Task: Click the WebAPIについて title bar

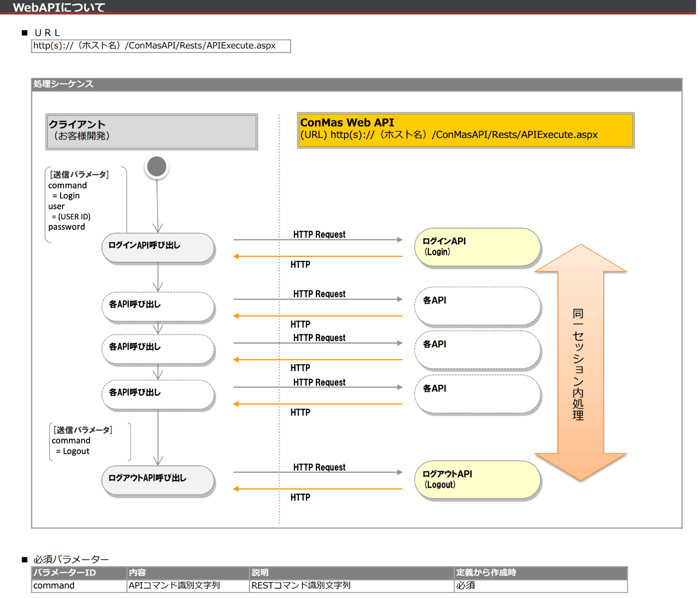Action: pos(58,7)
